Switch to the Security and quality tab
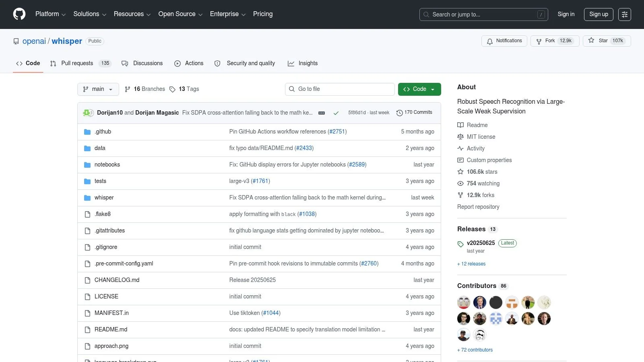Viewport: 644px width, 362px height. point(245,63)
